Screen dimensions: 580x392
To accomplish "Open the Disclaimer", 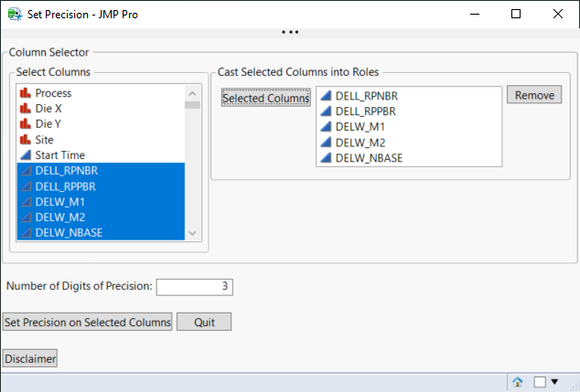I will [30, 359].
